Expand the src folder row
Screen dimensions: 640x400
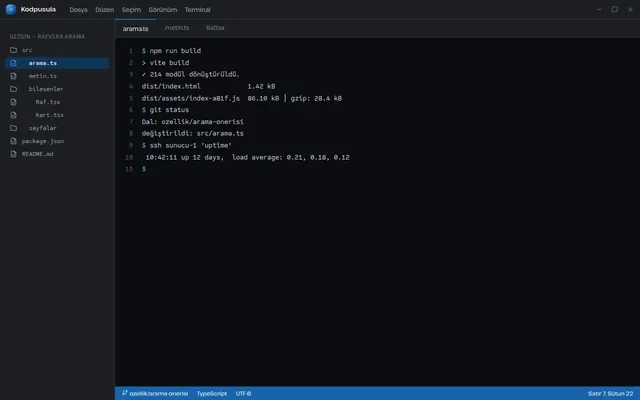[57, 50]
